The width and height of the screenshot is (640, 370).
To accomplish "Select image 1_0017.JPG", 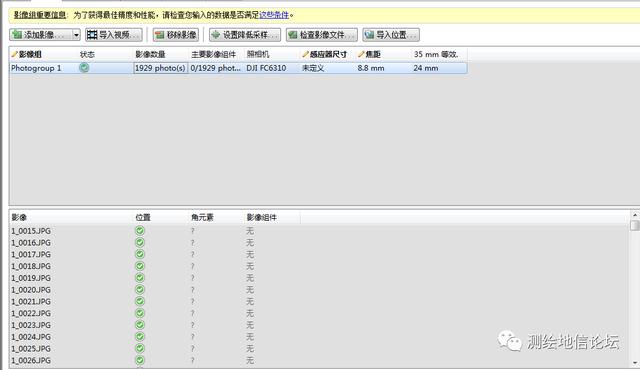I will 31,255.
